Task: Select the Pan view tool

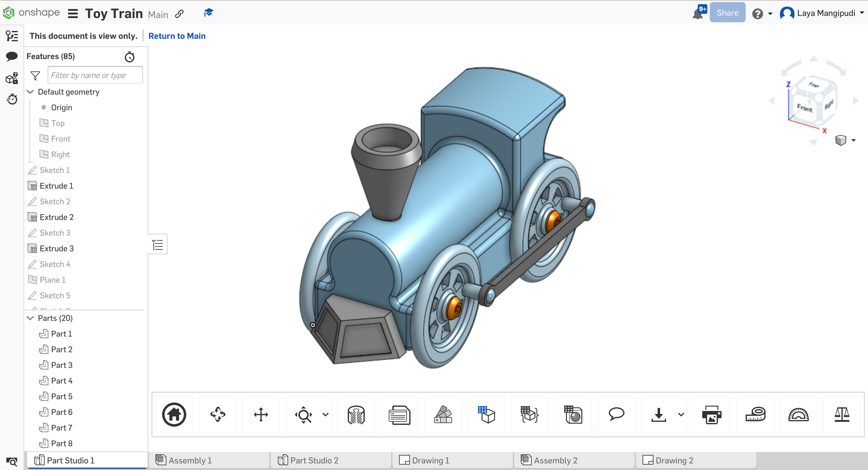Action: point(261,414)
